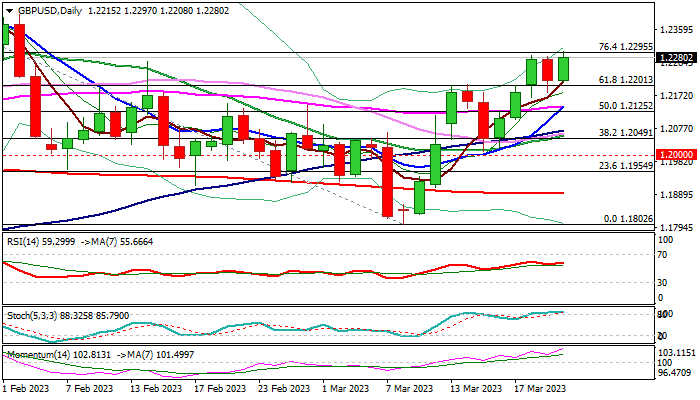Image resolution: width=700 pixels, height=400 pixels.
Task: Click the 7 Feb 2023 date label
Action: pos(90,388)
